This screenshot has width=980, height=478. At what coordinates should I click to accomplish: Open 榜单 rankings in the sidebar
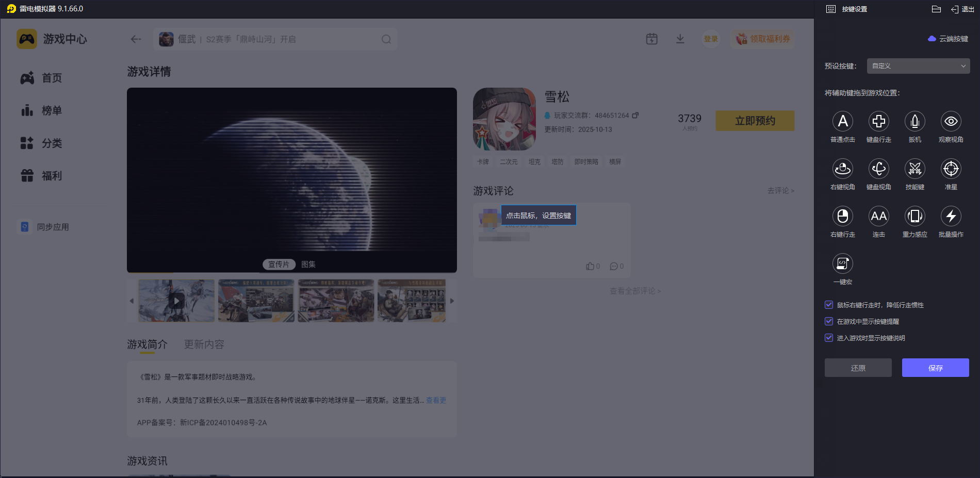(x=51, y=110)
